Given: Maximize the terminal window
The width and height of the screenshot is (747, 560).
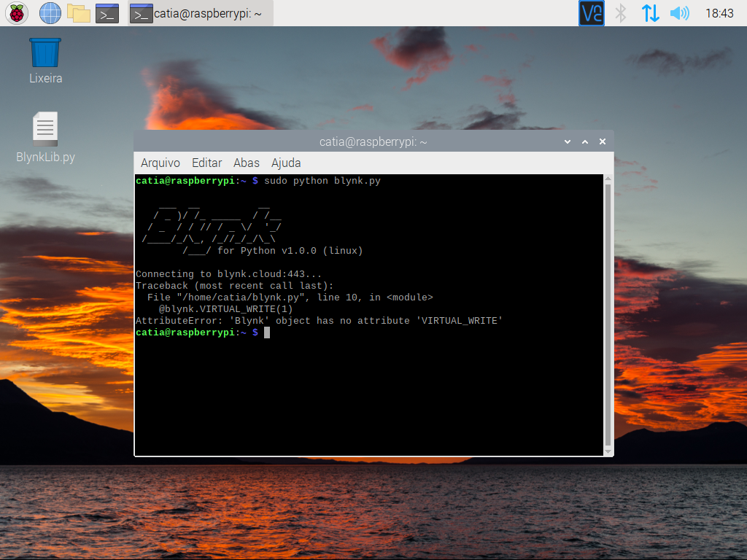Looking at the screenshot, I should (x=584, y=141).
